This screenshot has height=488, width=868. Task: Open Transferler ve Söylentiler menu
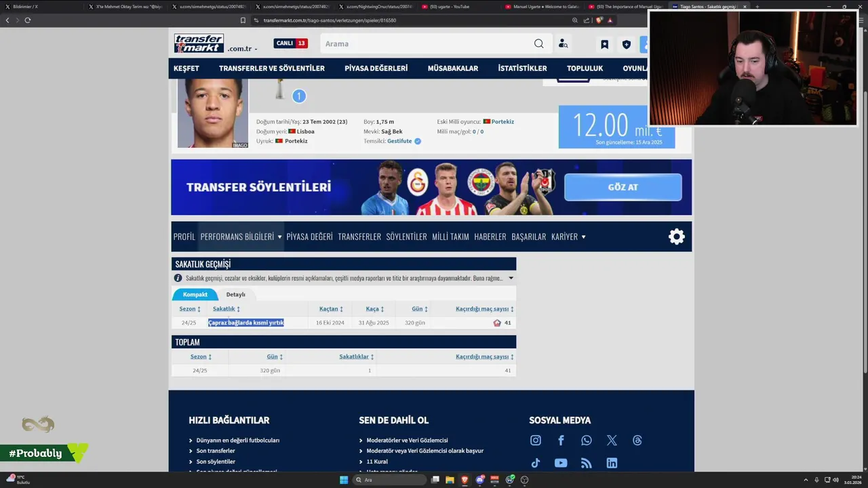tap(272, 68)
